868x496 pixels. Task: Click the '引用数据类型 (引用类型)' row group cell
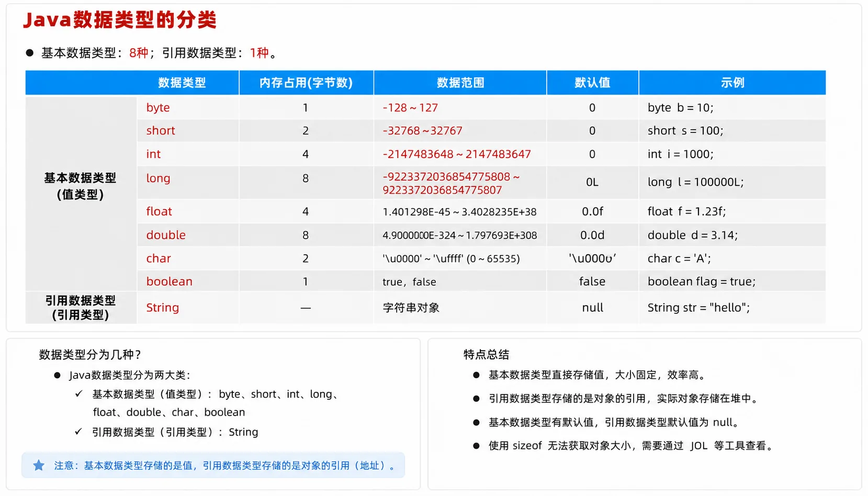(81, 308)
